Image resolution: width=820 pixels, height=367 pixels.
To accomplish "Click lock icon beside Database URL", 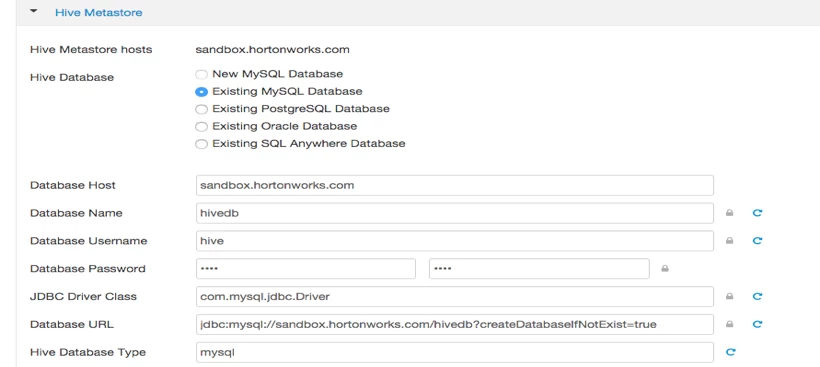I will click(729, 324).
